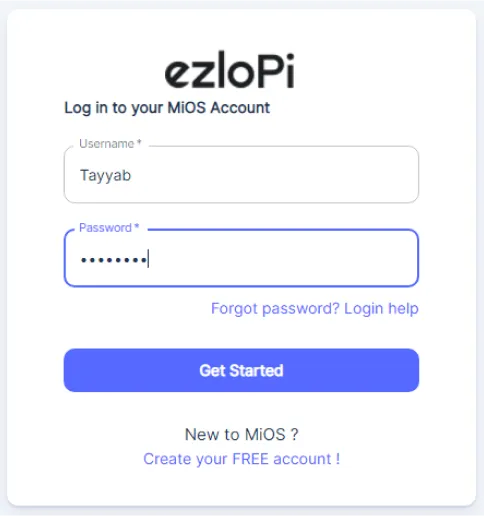This screenshot has width=484, height=516.
Task: Click the Username input field
Action: tap(241, 174)
